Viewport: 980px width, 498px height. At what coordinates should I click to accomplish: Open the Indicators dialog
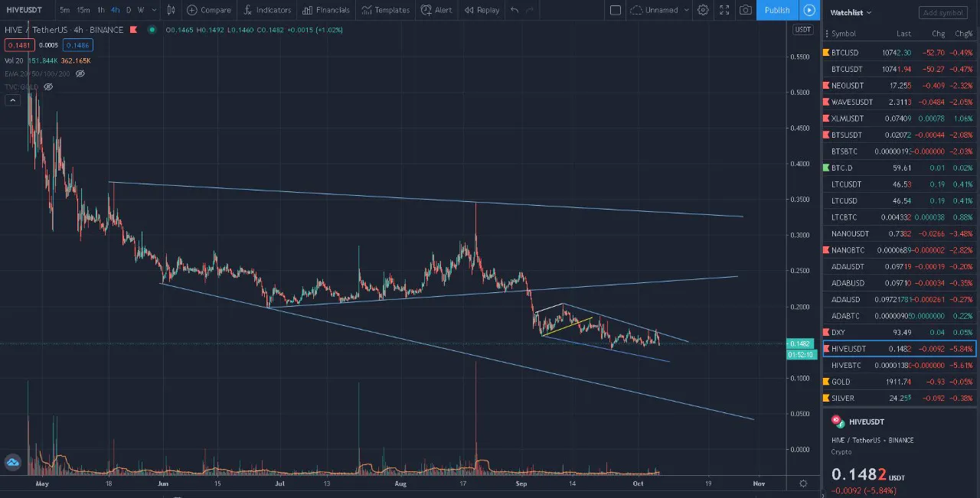[x=268, y=10]
